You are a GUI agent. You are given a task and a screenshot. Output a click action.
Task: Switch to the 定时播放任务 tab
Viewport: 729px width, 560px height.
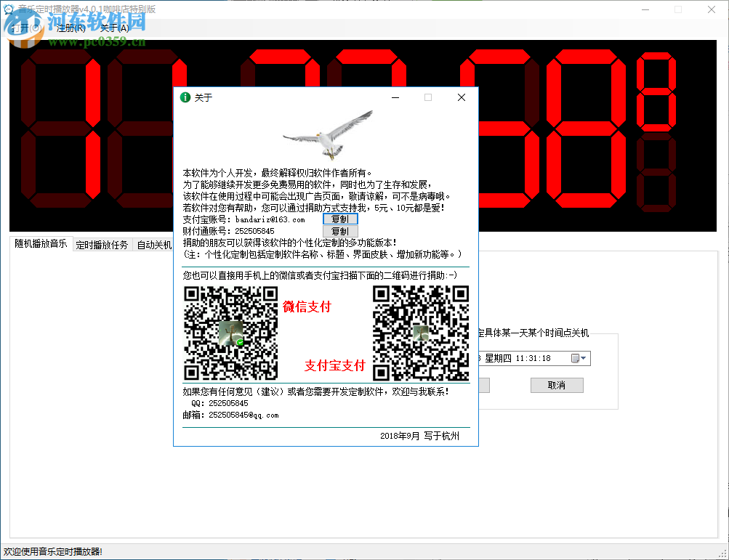tap(102, 245)
